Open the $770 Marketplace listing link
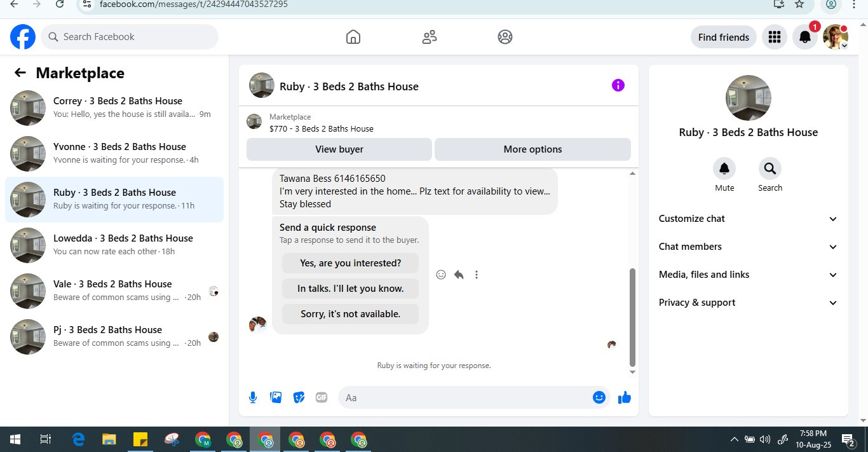The width and height of the screenshot is (868, 452). [321, 128]
